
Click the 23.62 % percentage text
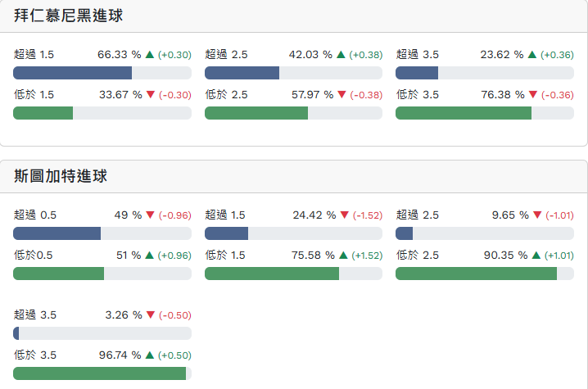click(502, 55)
